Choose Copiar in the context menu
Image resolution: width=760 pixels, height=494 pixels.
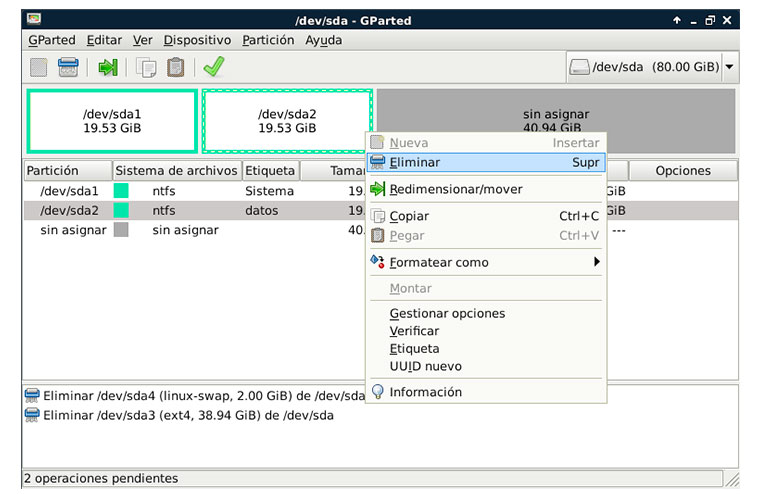coord(486,216)
